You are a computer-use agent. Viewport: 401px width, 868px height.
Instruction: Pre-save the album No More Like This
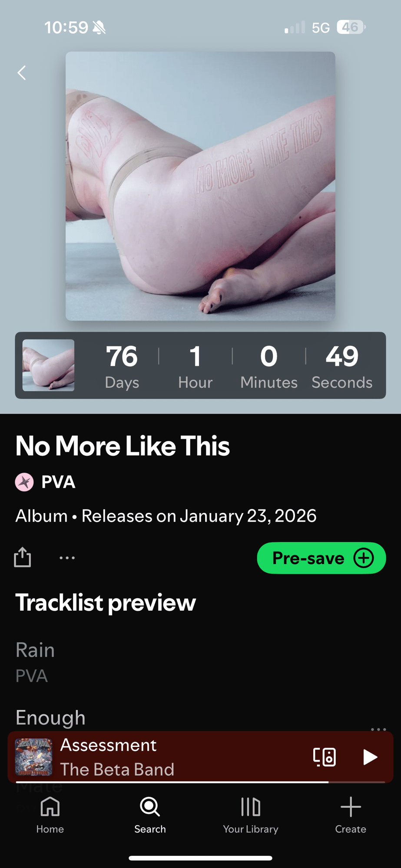(x=321, y=558)
